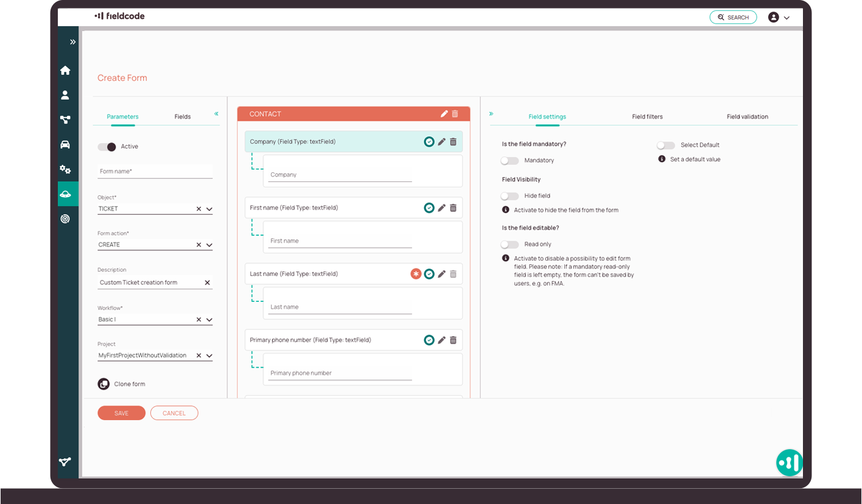This screenshot has width=862, height=504.
Task: Switch to the Fields tab
Action: click(183, 117)
